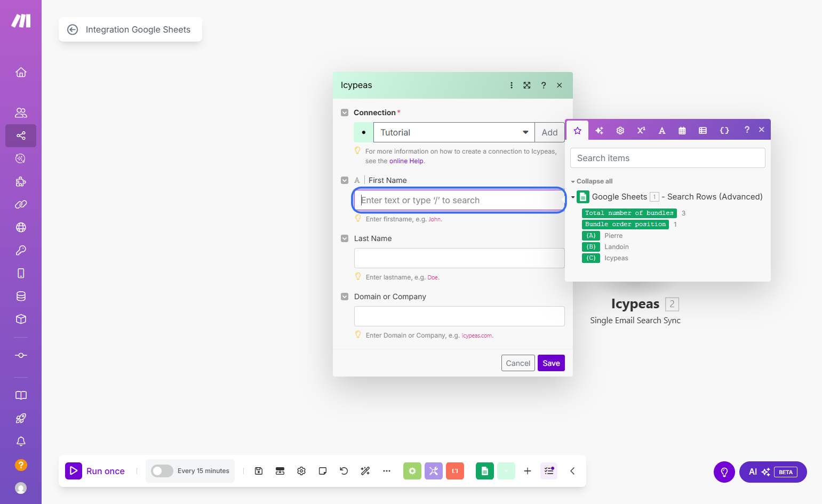
Task: Toggle the Domain or Company field checkbox
Action: [x=345, y=297]
